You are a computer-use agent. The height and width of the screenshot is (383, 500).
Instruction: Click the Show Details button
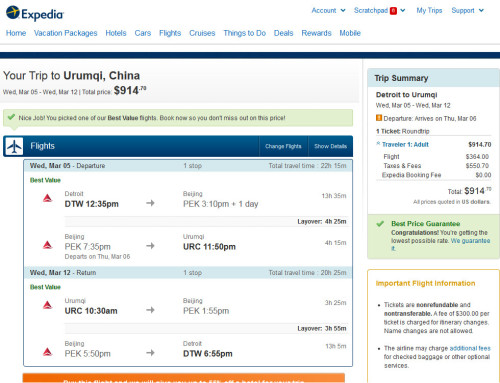pos(330,146)
